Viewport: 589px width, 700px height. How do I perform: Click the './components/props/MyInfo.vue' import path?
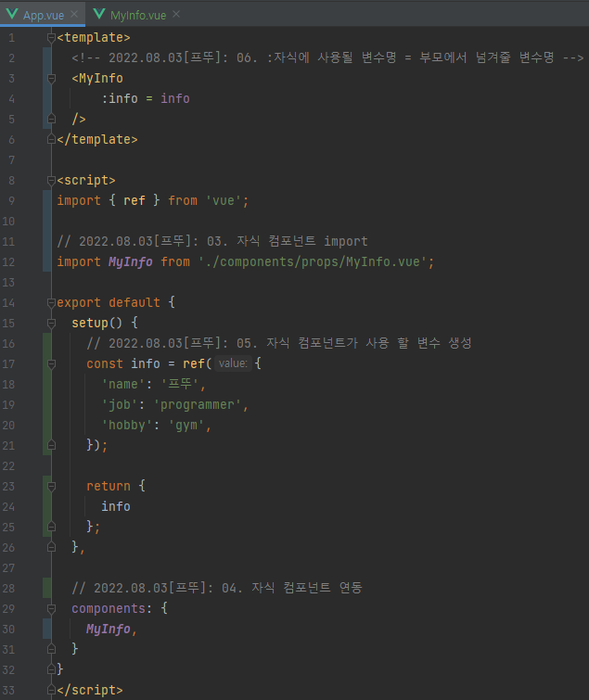(x=313, y=262)
